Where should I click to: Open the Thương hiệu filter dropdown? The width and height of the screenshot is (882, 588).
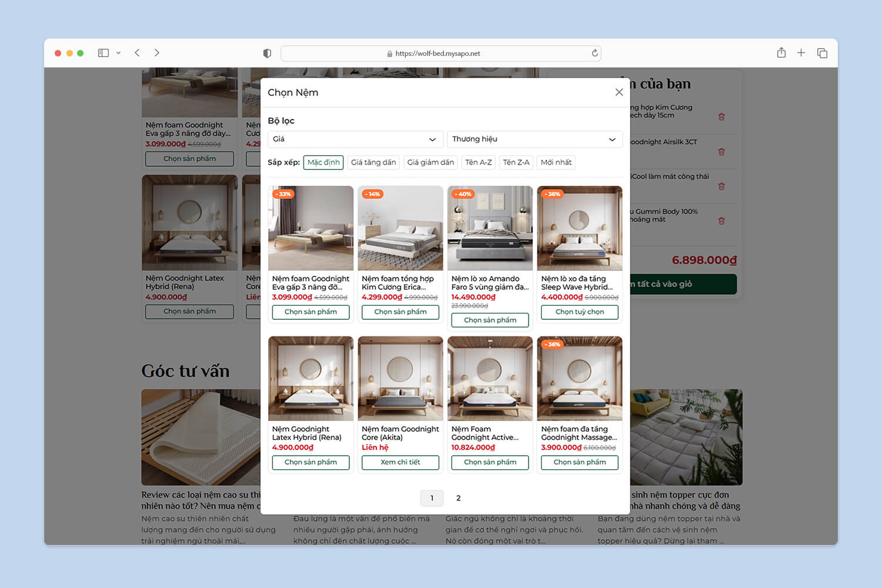(534, 139)
